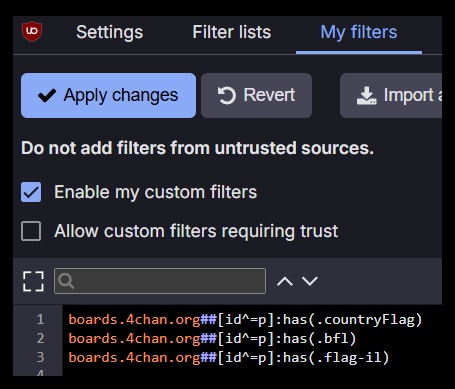Image resolution: width=455 pixels, height=389 pixels.
Task: Click the uBlock Origin shield logo
Action: tap(32, 31)
